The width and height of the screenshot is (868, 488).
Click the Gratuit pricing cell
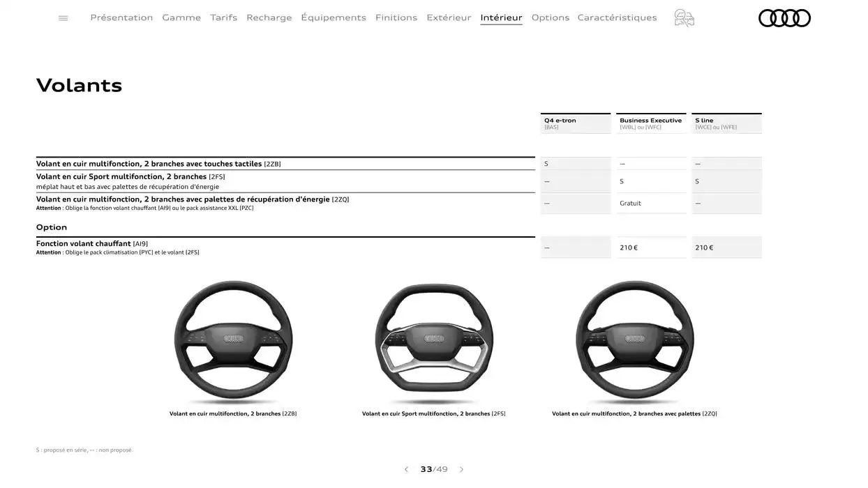(x=630, y=203)
